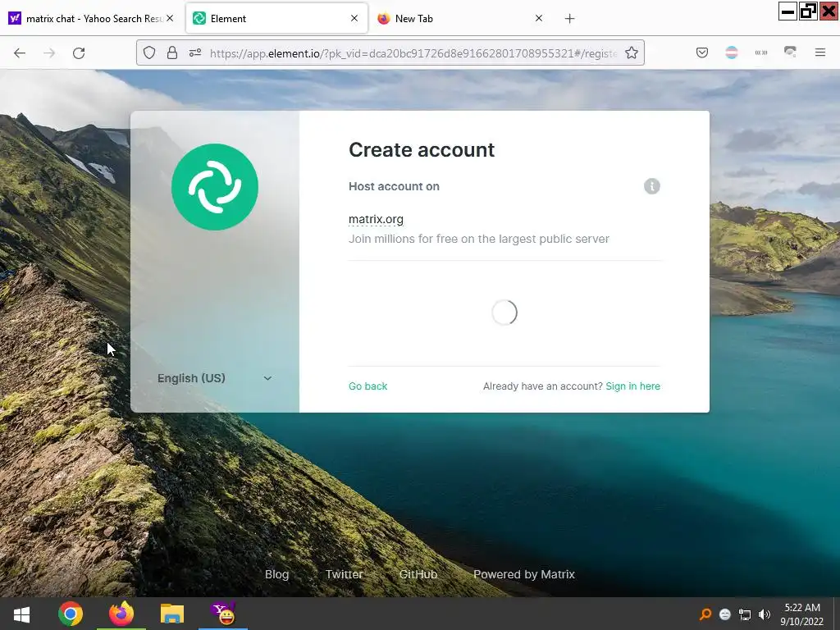This screenshot has height=630, width=840.
Task: Save page to Pocket
Action: pyautogui.click(x=702, y=52)
